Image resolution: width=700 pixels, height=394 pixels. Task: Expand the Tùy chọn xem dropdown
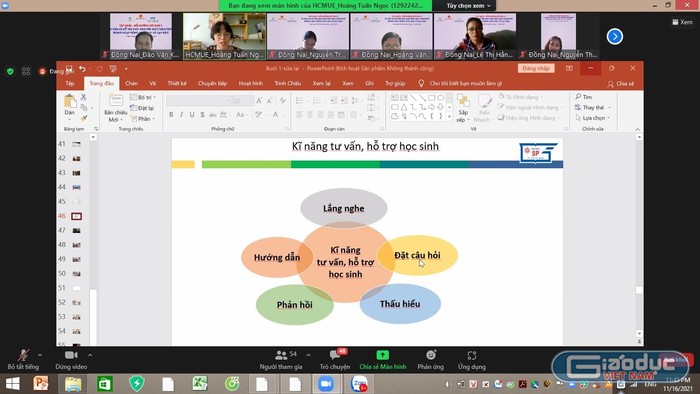[x=468, y=6]
